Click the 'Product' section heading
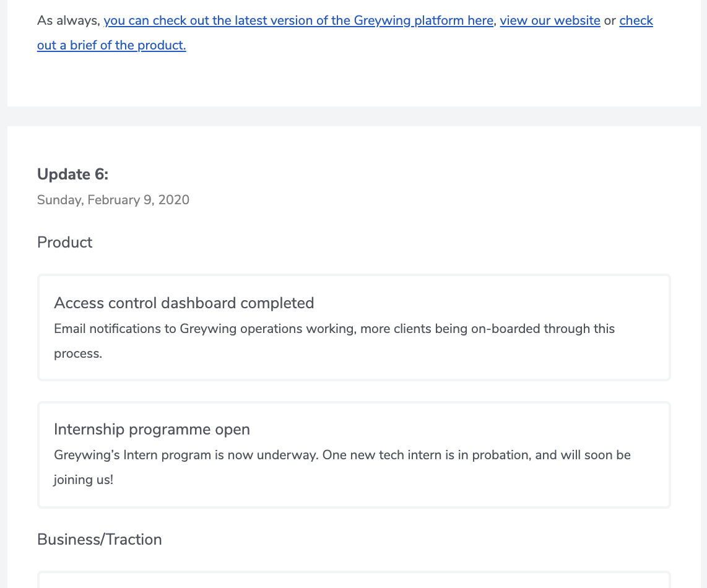The image size is (707, 588). coord(64,243)
